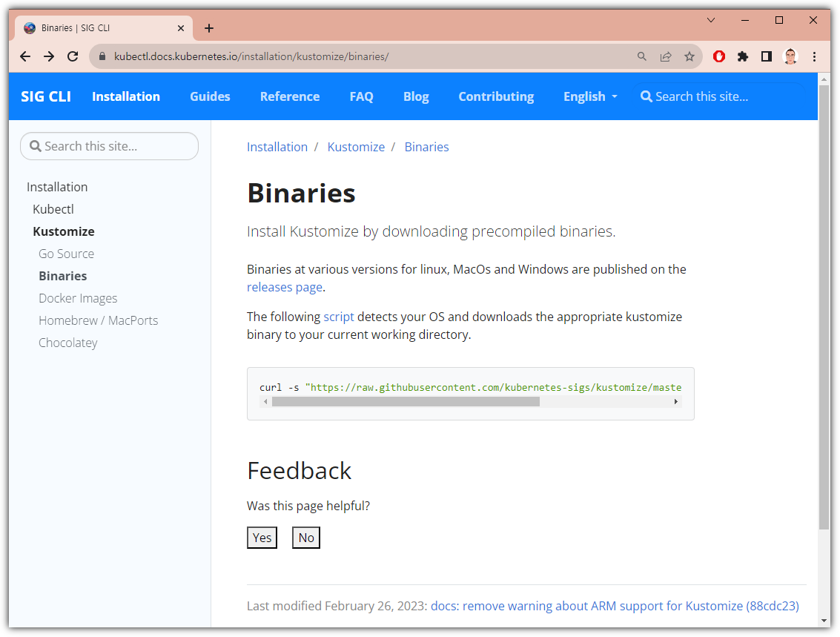Answer No to page helpful
Image resolution: width=840 pixels, height=637 pixels.
pyautogui.click(x=306, y=538)
